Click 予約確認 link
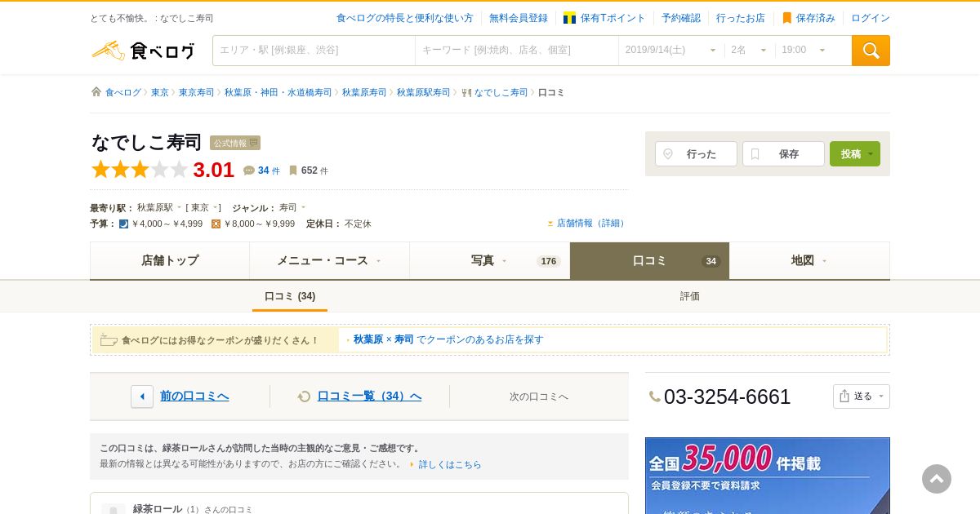Image resolution: width=980 pixels, height=514 pixels. (x=681, y=18)
